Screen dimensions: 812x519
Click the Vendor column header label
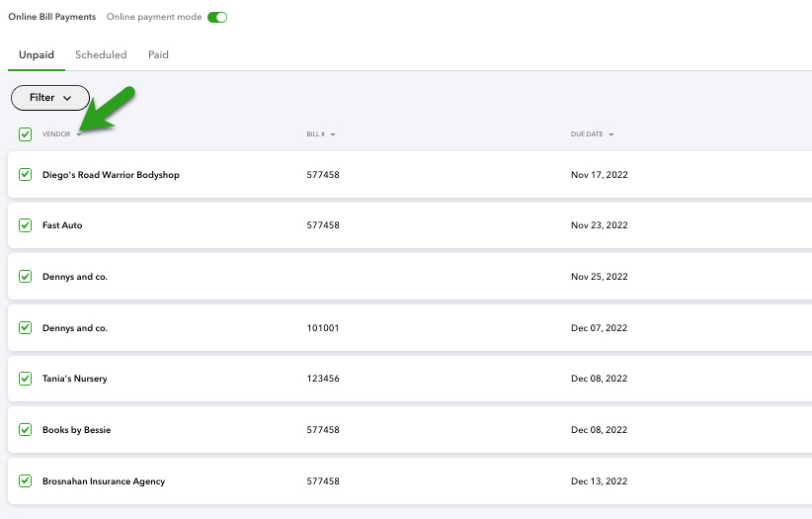point(56,134)
